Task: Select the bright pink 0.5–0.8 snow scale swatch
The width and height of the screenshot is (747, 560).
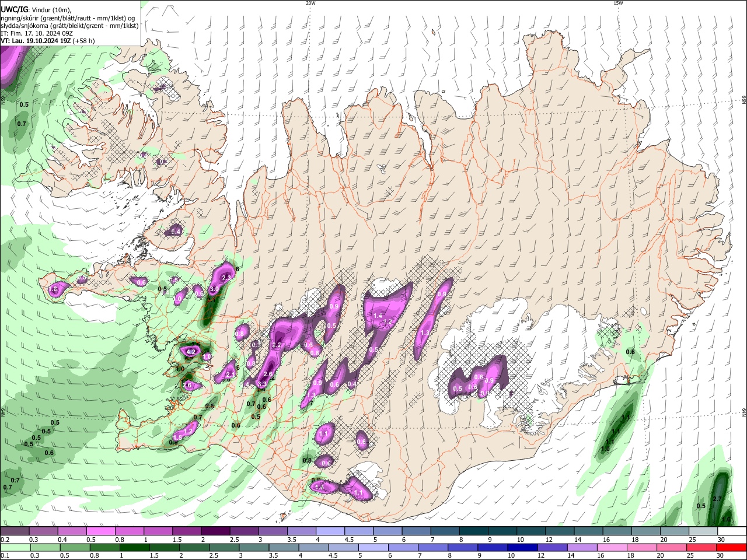Action: coord(100,531)
